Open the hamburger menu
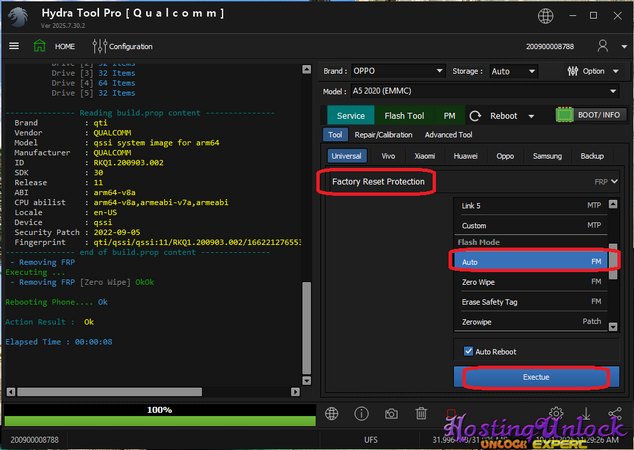 point(14,46)
